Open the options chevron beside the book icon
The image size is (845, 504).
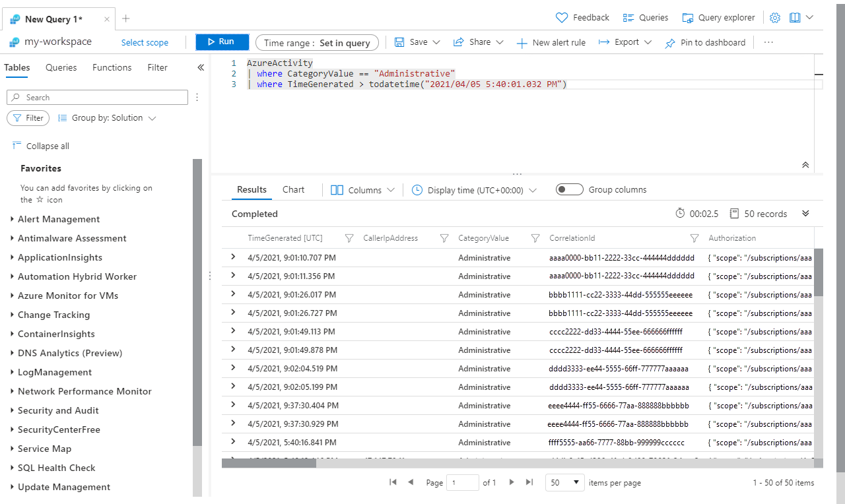(810, 18)
